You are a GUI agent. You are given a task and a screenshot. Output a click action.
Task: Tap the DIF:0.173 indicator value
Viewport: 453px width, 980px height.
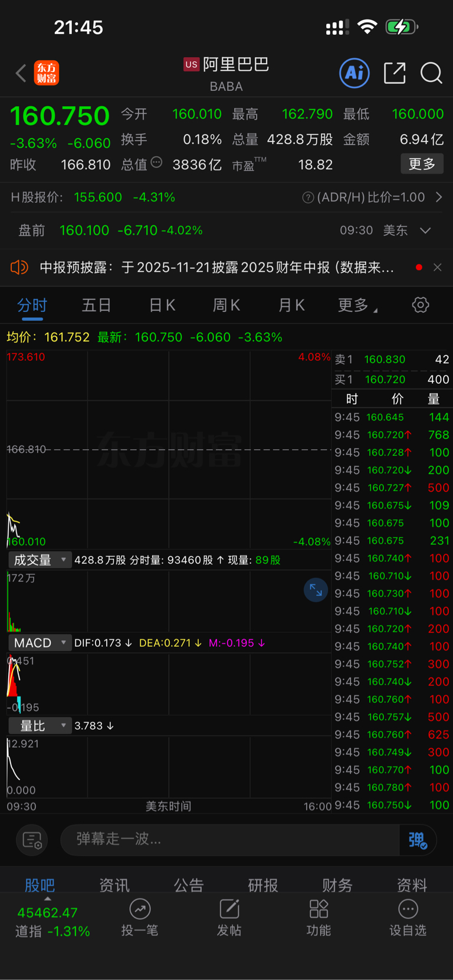(103, 643)
